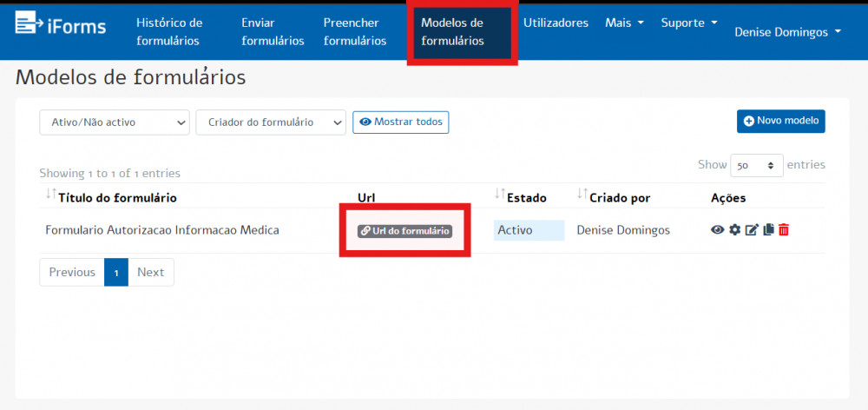Open the Mais menu
The height and width of the screenshot is (410, 868).
tap(624, 23)
